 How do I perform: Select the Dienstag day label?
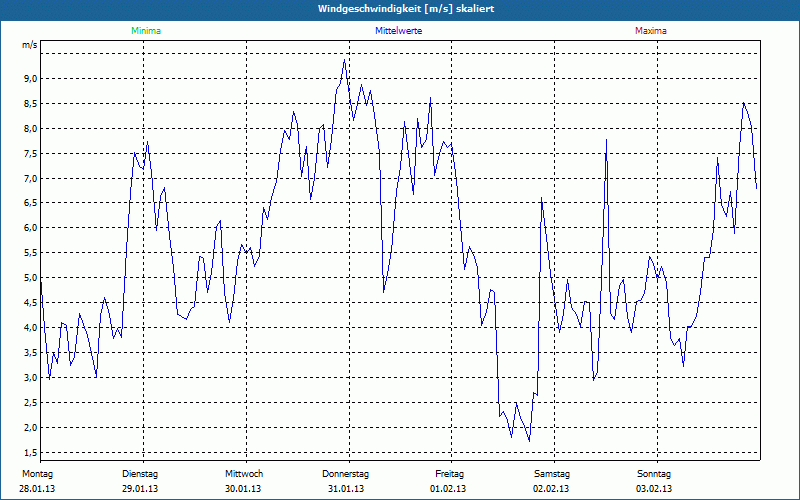[x=140, y=474]
